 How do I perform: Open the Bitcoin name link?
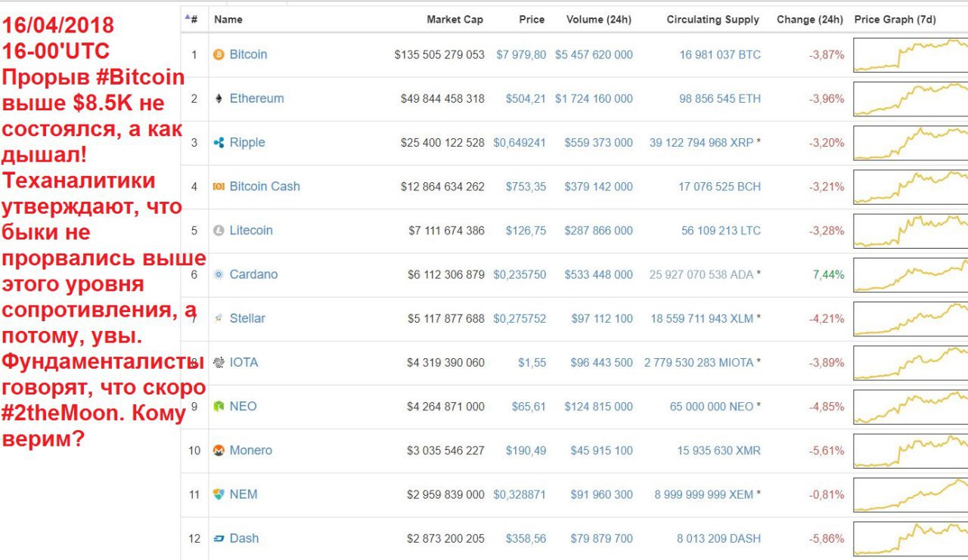pos(248,54)
